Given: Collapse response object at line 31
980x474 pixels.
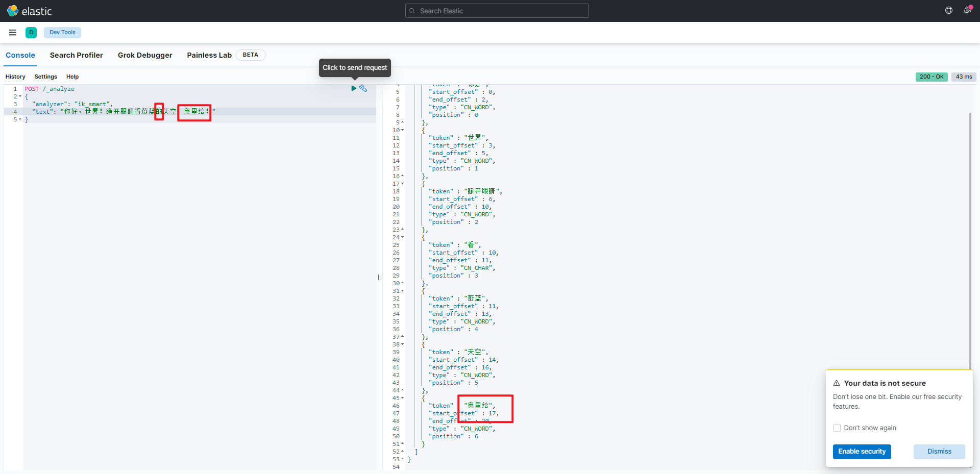Looking at the screenshot, I should [x=402, y=291].
